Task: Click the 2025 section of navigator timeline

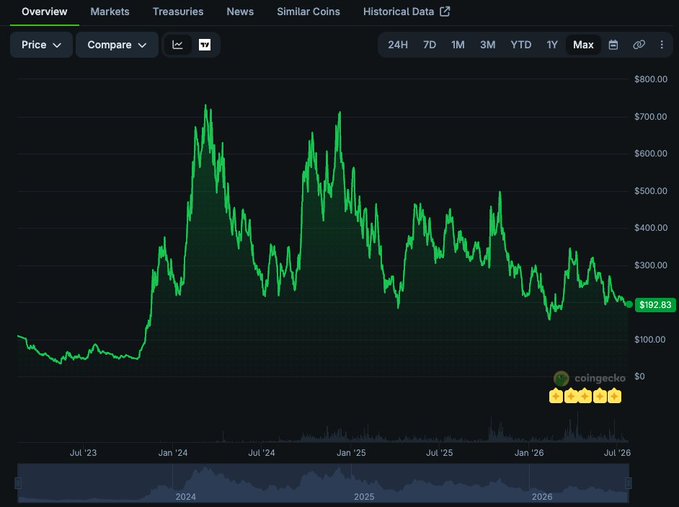Action: point(440,483)
